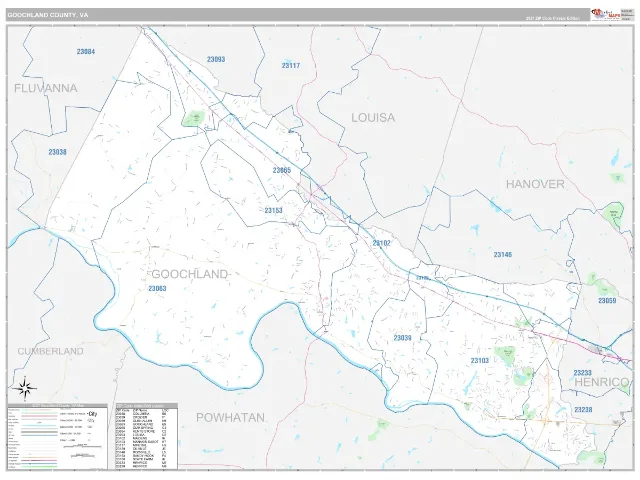Viewport: 640px width, 480px height.
Task: Select the ZIP code label 23153
Action: (x=273, y=211)
